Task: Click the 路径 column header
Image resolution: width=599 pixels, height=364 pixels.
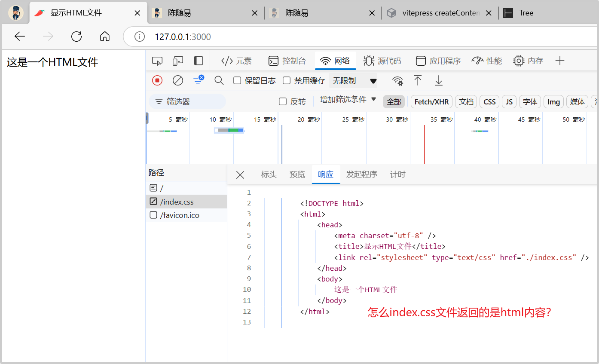Action: tap(186, 173)
